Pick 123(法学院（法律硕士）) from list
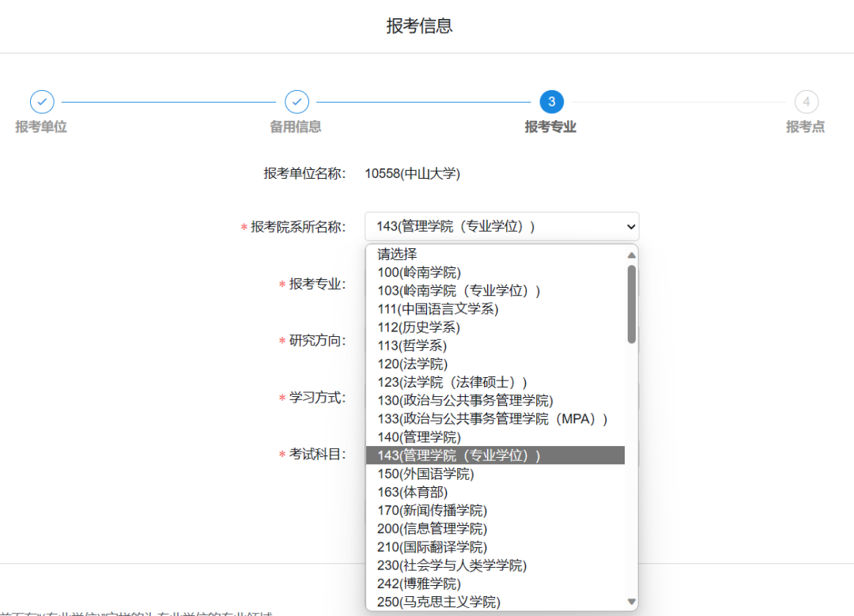Viewport: 854px width, 616px height. coord(452,383)
